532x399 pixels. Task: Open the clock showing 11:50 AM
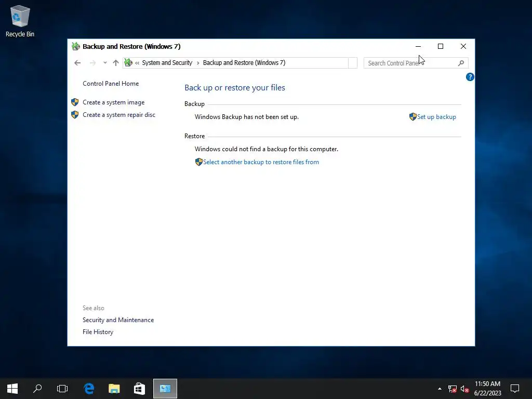487,389
